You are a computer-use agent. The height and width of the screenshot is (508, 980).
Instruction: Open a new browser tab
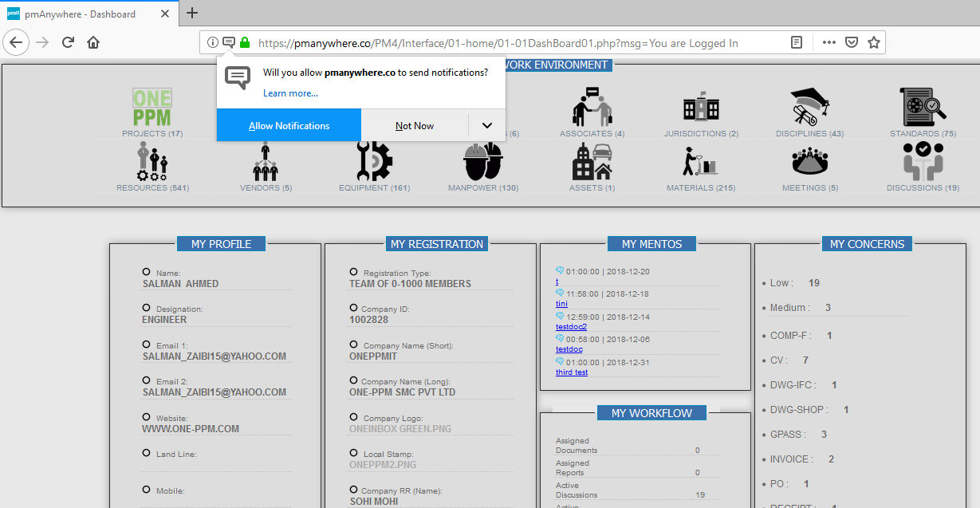pyautogui.click(x=192, y=13)
